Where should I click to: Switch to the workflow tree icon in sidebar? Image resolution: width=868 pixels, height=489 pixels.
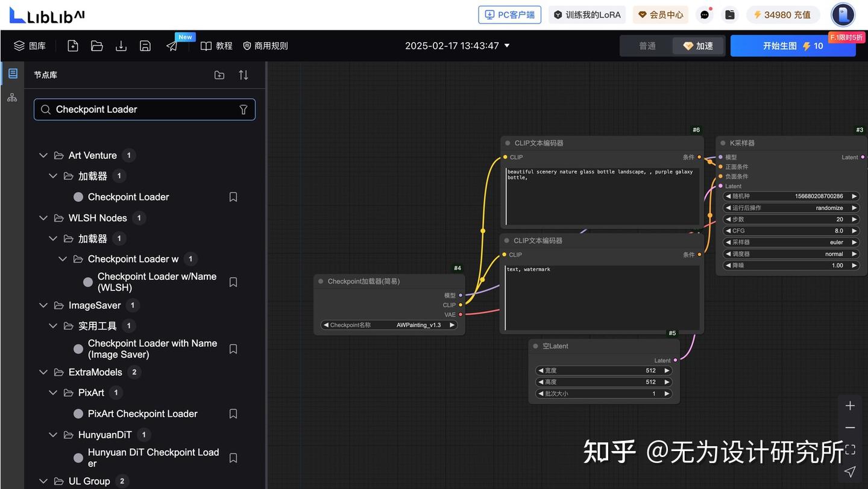point(12,97)
